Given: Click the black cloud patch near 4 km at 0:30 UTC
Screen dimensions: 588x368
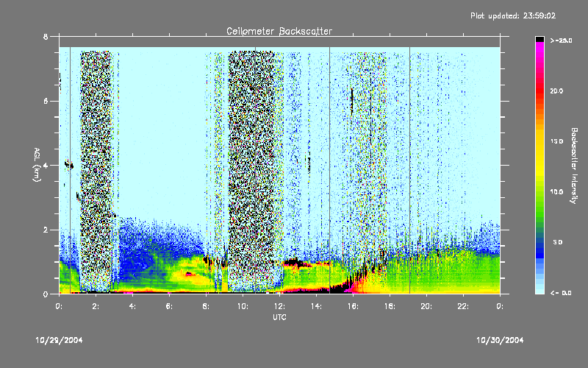Looking at the screenshot, I should [x=68, y=164].
